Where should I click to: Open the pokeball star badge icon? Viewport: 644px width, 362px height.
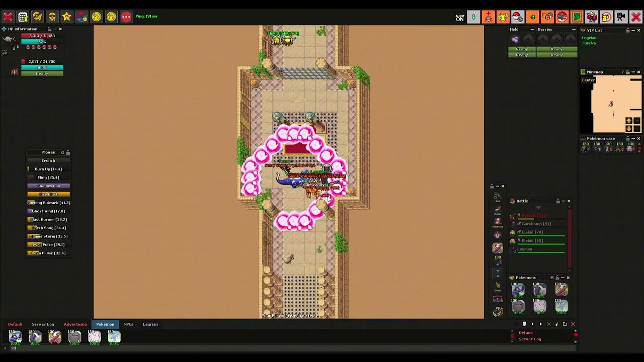point(67,17)
